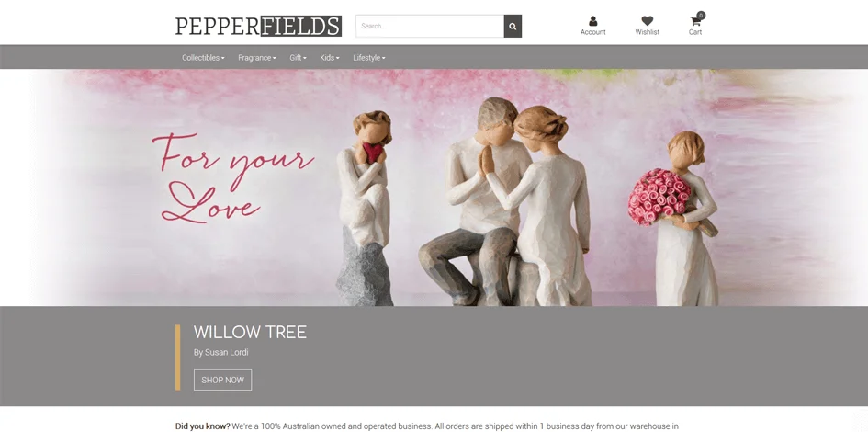Click the Account text label
868x432 pixels.
tap(592, 32)
